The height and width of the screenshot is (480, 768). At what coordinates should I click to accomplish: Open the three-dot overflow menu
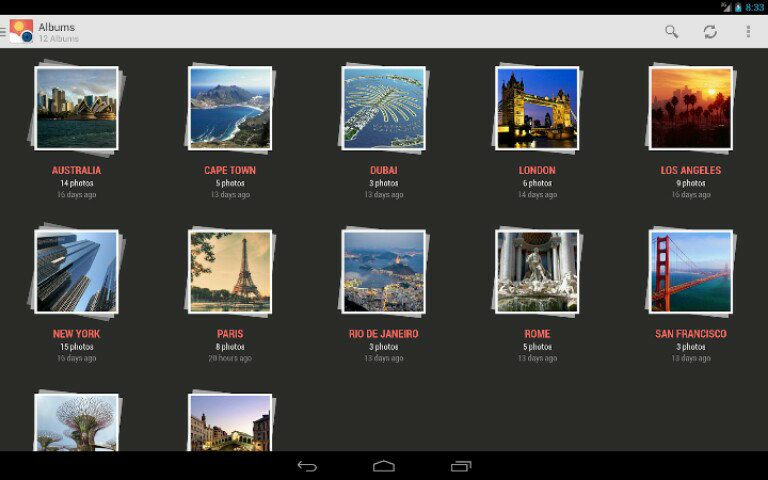point(748,31)
